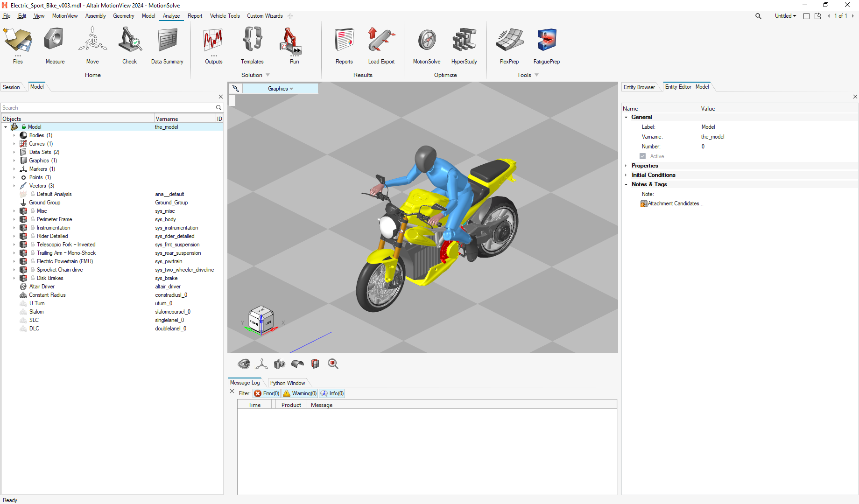
Task: Click the axes triad icon below viewport
Action: coord(261,364)
